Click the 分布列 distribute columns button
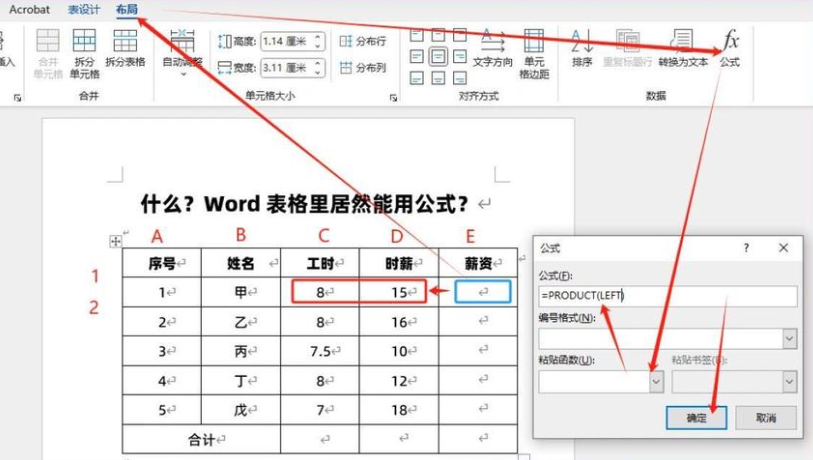Screen dimensions: 813x460 [x=362, y=68]
